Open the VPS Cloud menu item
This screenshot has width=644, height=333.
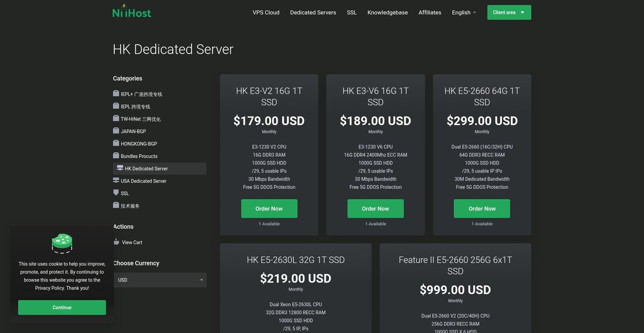[x=266, y=12]
